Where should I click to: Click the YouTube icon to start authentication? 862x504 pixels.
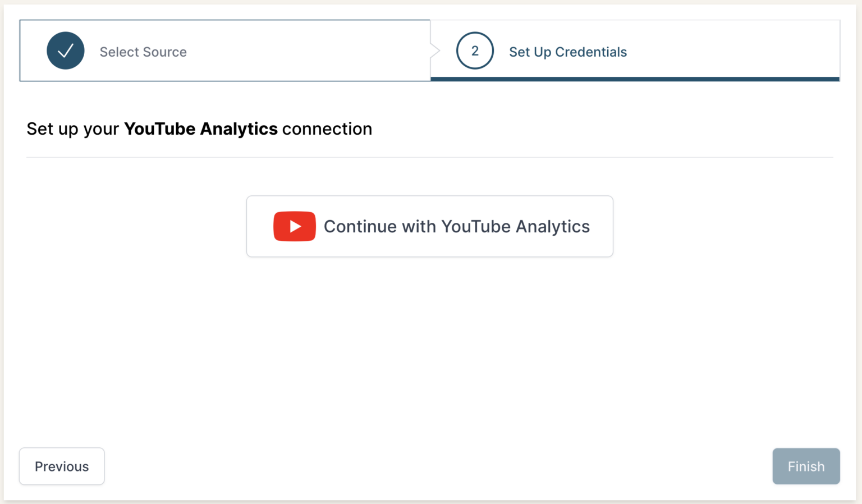pos(294,226)
